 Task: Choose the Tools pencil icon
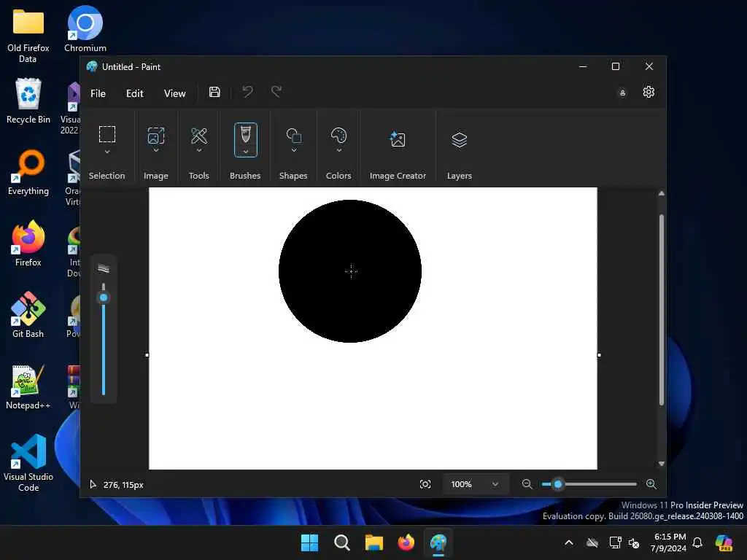(199, 136)
